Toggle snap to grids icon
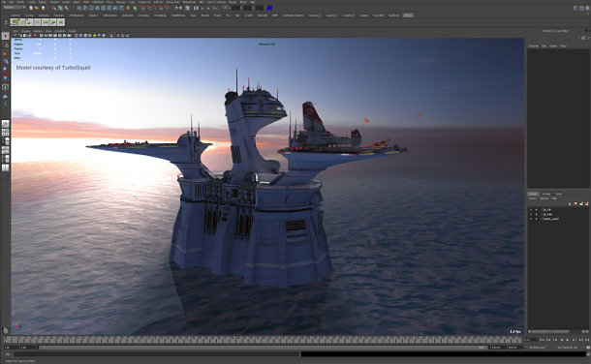Viewport: 591px width, 364px height. tap(142, 8)
